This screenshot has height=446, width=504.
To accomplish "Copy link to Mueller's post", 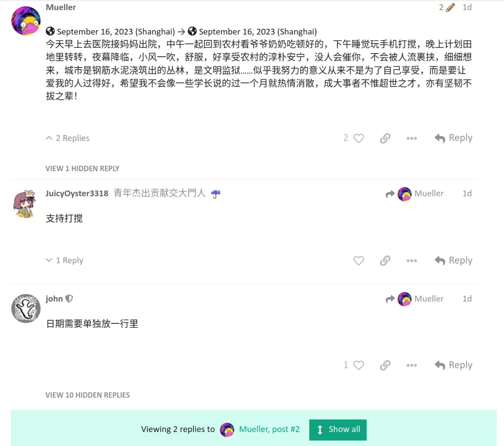I will (x=385, y=138).
